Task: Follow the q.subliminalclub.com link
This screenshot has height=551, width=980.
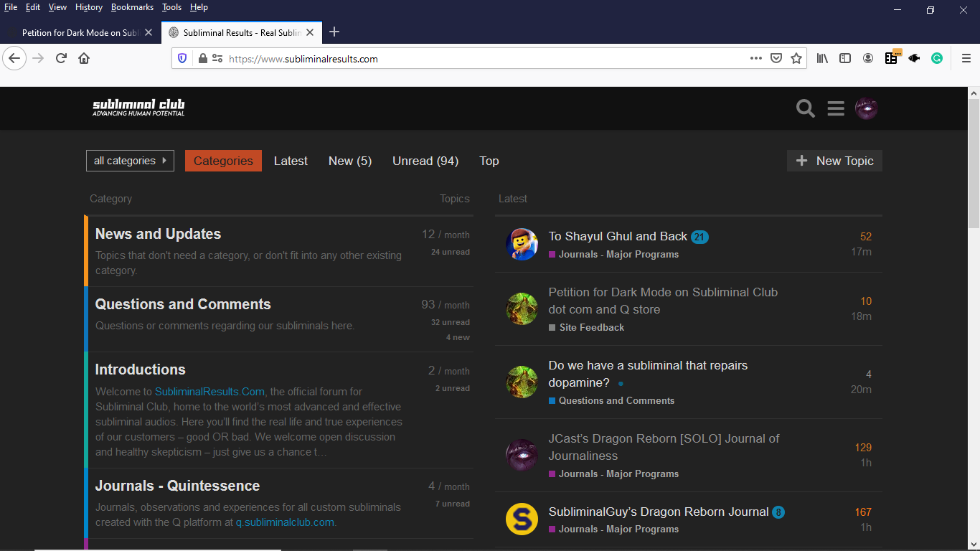Action: pos(285,522)
